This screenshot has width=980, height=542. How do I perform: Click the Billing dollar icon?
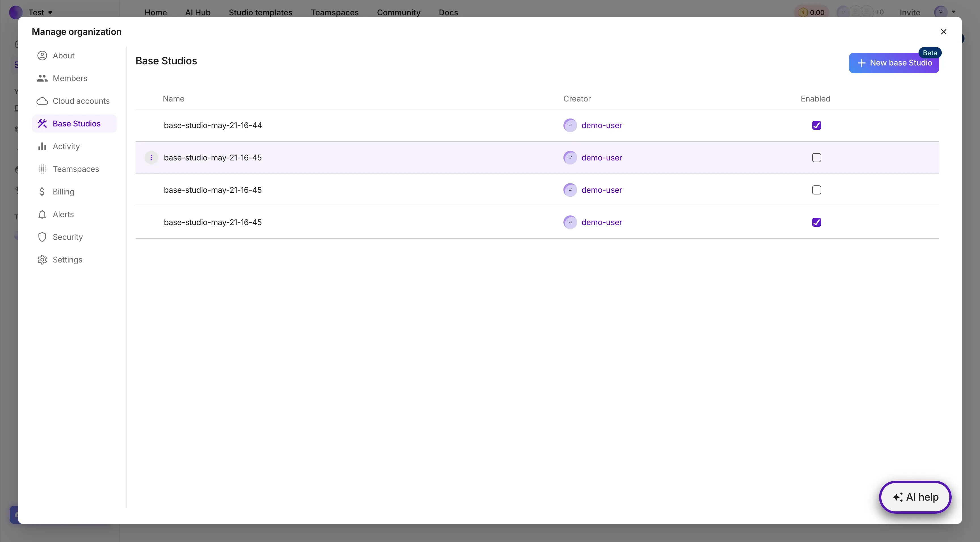[42, 192]
